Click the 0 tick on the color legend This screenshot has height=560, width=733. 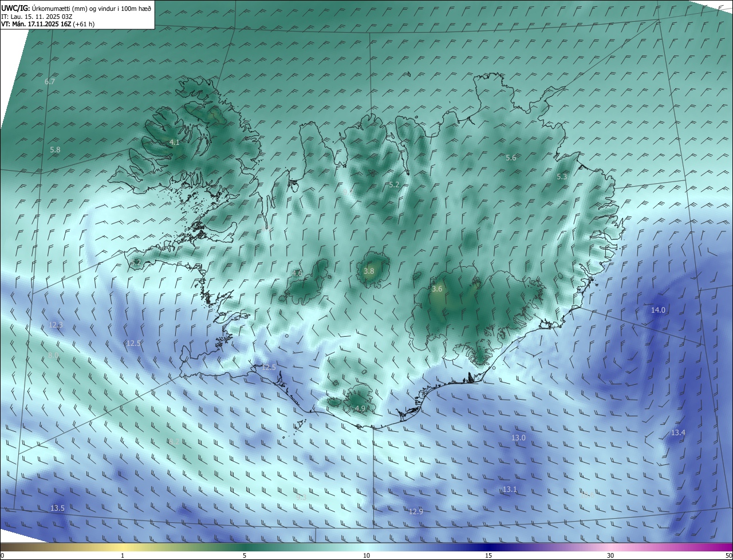coord(2,555)
